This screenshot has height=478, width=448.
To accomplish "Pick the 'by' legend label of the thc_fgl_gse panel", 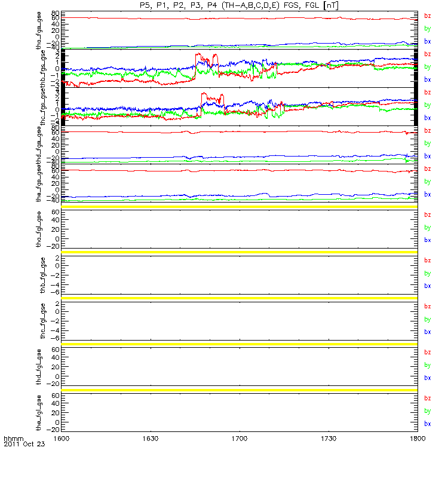I will point(428,320).
